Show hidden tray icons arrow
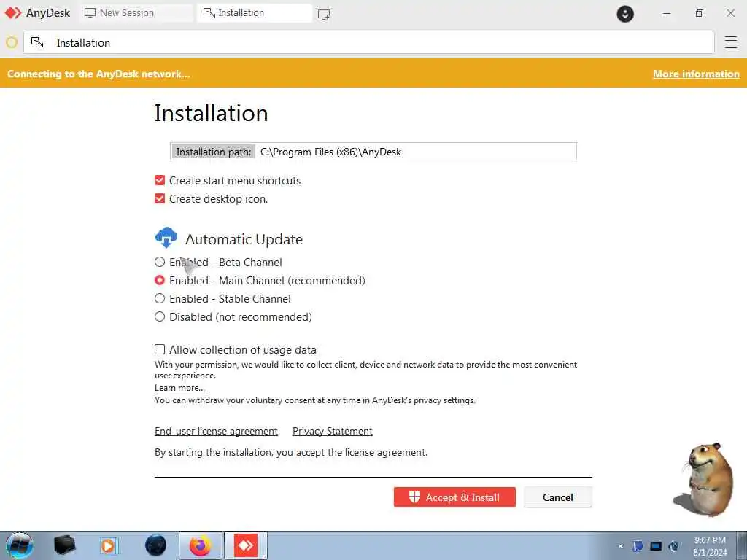The width and height of the screenshot is (747, 560). click(620, 546)
